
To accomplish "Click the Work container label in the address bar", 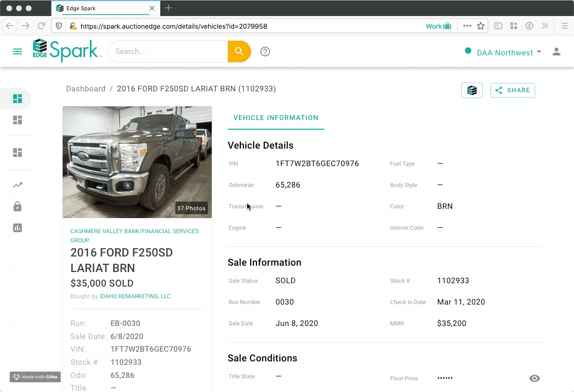I will pyautogui.click(x=439, y=26).
